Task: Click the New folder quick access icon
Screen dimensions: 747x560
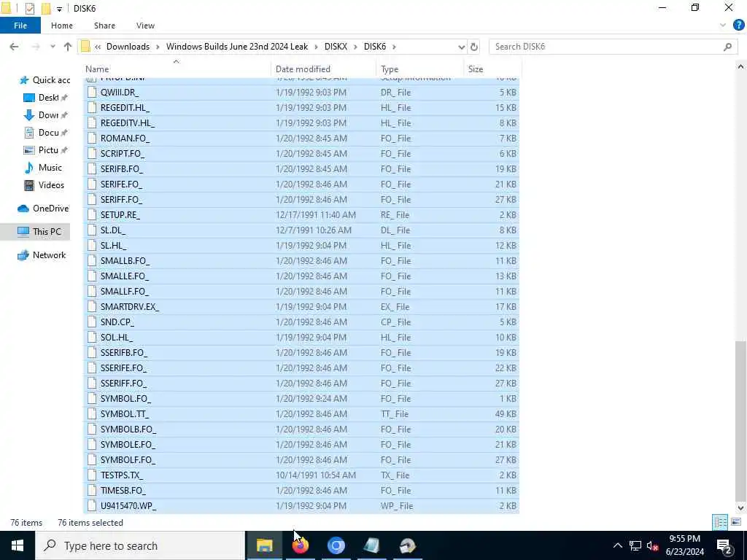Action: tap(46, 9)
